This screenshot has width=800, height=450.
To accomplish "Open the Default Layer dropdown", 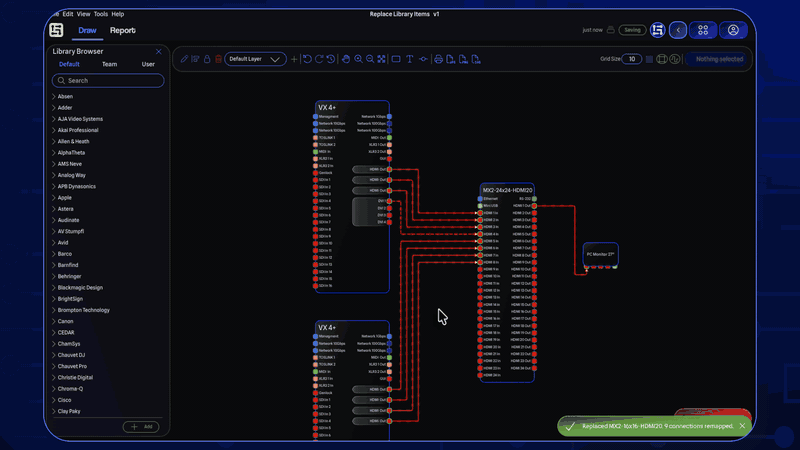I will coord(255,59).
